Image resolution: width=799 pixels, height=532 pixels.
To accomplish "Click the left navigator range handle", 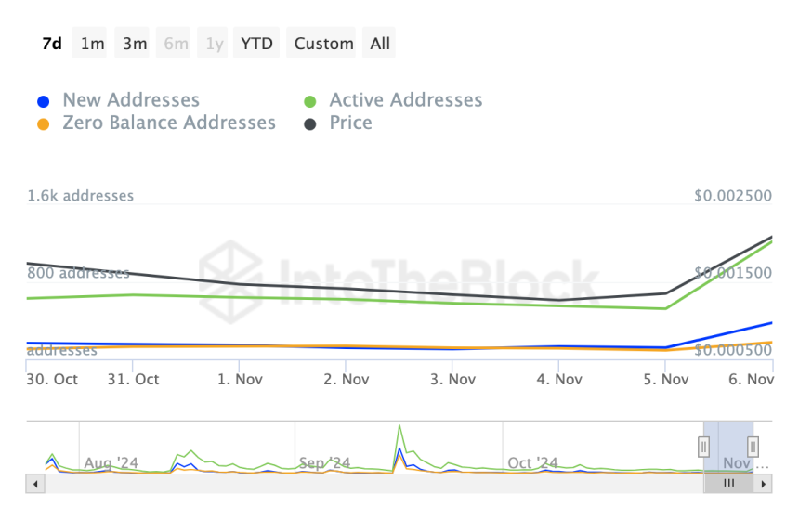I will pos(704,447).
